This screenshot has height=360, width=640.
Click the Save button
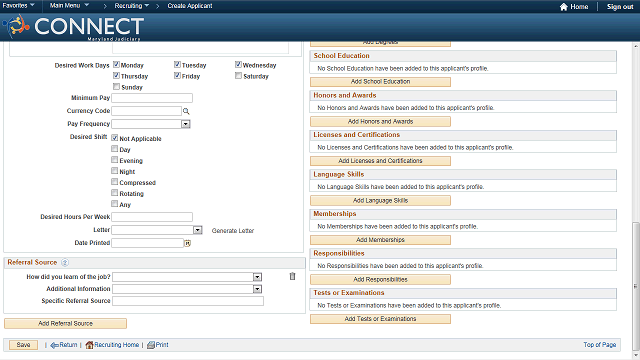pos(23,345)
